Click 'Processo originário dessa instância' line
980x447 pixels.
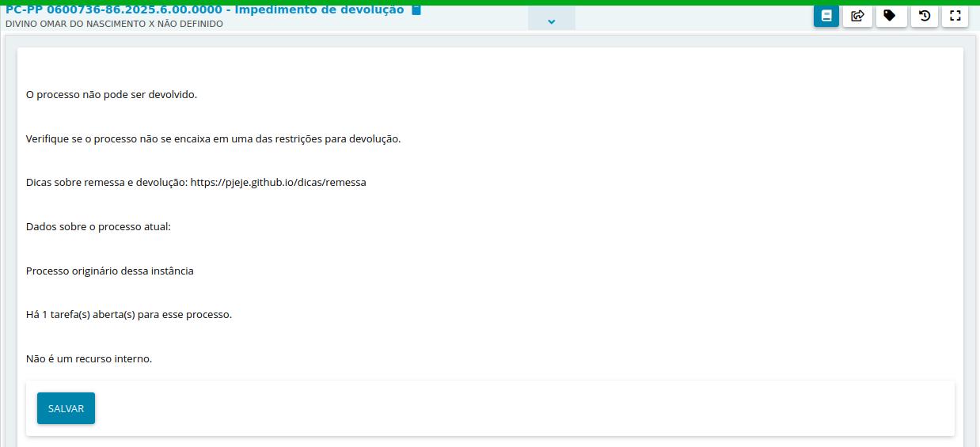click(109, 271)
